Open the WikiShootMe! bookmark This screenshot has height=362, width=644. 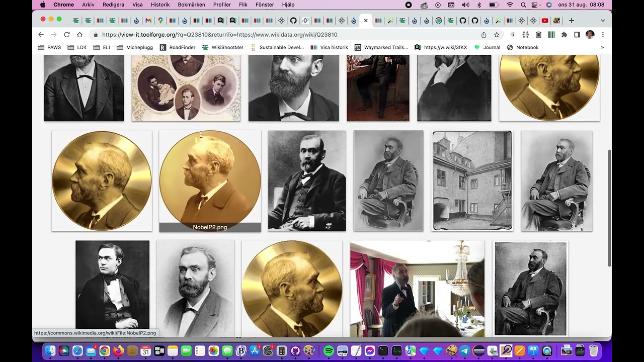point(222,47)
